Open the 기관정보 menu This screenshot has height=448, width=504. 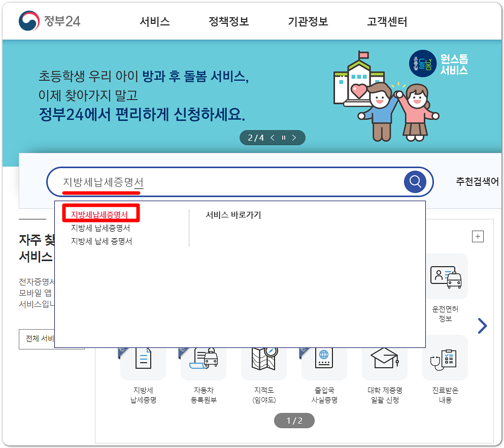tap(308, 21)
